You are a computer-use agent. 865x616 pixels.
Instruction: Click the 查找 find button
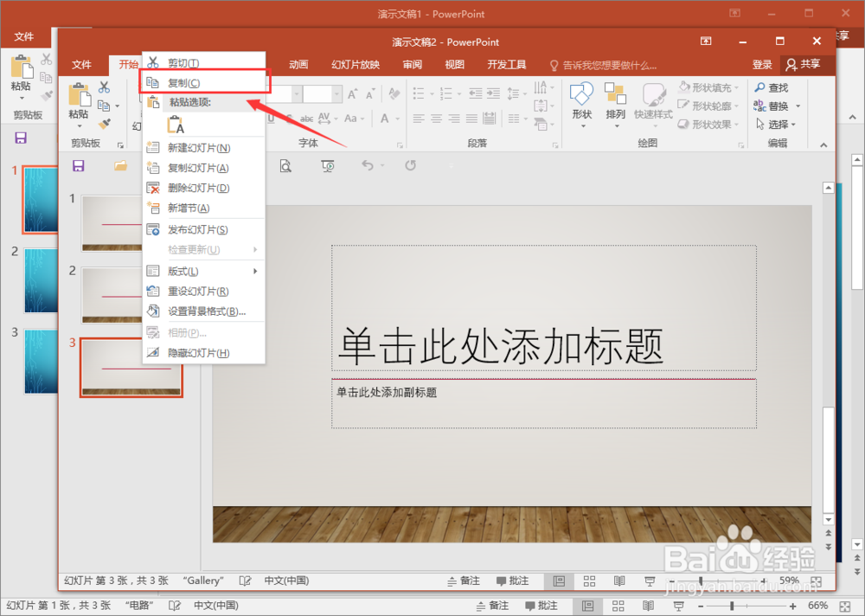pos(772,87)
